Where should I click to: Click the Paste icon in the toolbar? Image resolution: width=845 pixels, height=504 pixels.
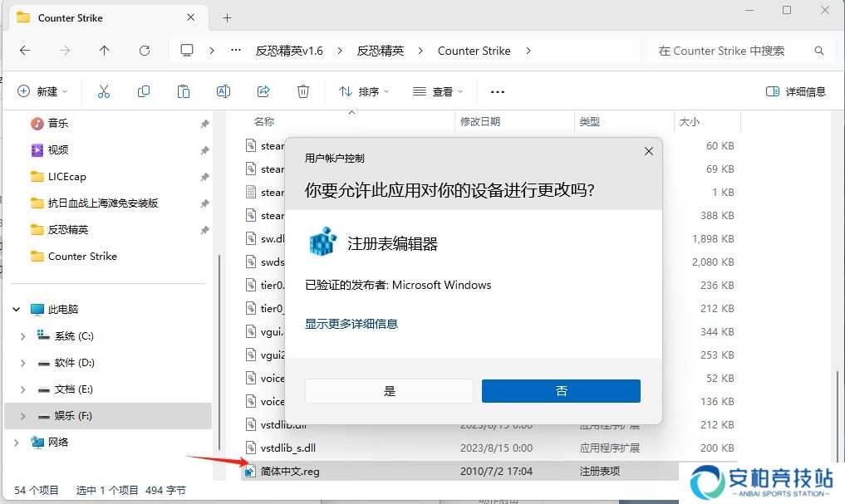[x=184, y=91]
